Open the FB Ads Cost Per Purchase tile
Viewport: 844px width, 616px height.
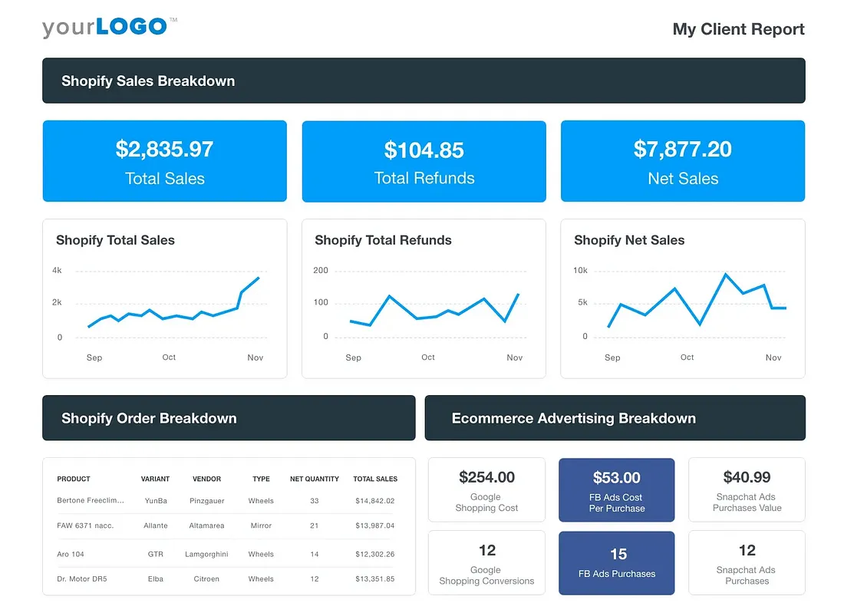click(617, 490)
